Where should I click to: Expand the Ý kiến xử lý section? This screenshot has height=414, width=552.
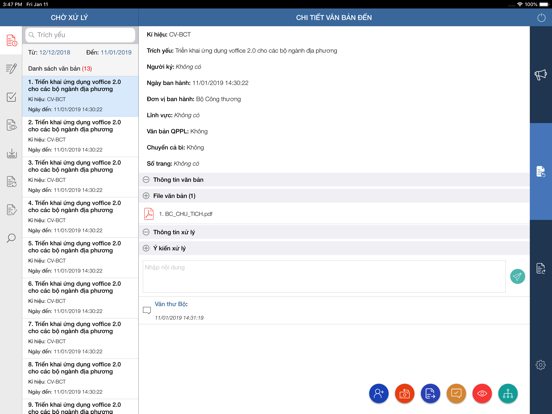click(146, 248)
